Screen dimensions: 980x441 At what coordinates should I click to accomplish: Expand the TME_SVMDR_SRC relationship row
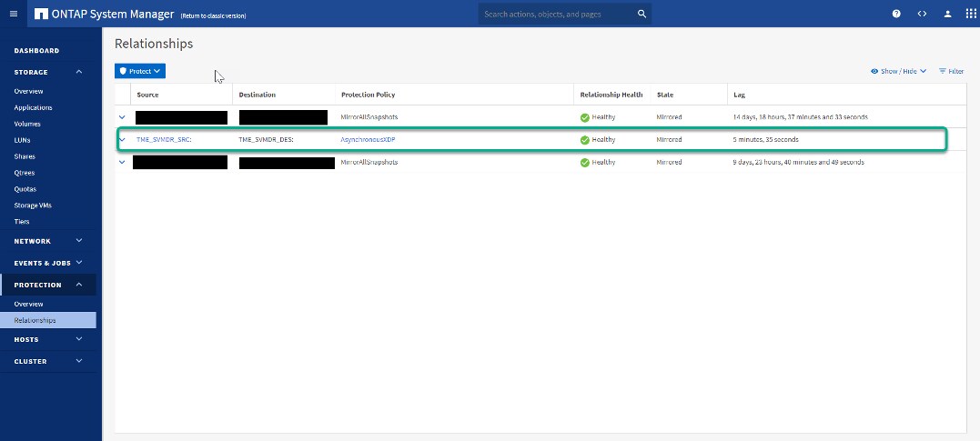pos(123,140)
